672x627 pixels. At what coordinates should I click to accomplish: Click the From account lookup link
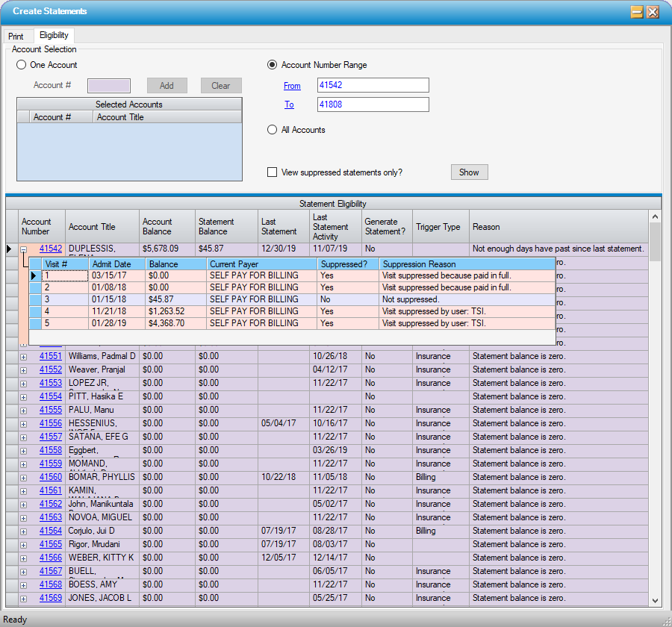pyautogui.click(x=292, y=86)
